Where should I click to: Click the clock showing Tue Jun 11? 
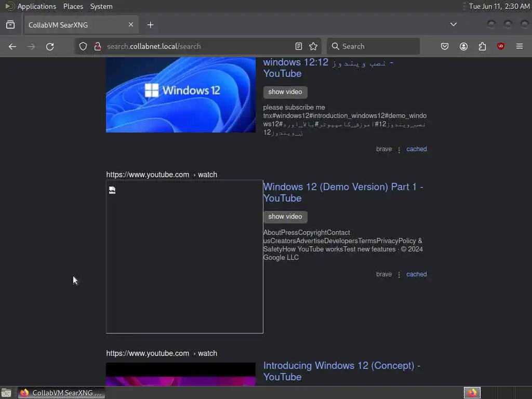[x=499, y=6]
